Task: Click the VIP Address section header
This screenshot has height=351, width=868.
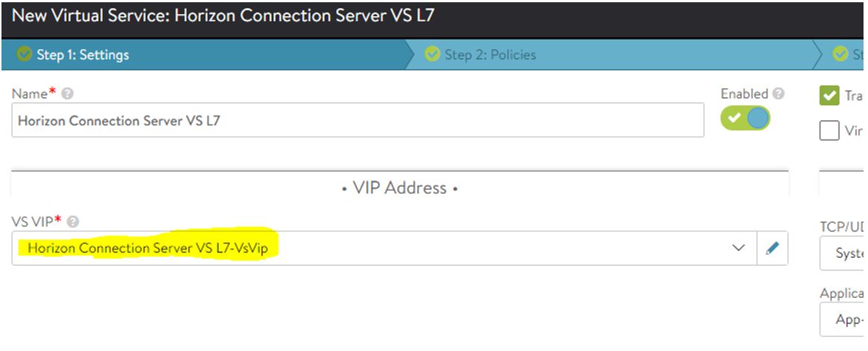Action: tap(400, 188)
